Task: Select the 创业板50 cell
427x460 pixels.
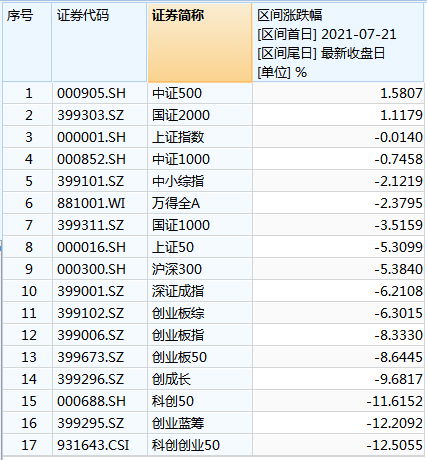Action: pos(200,357)
